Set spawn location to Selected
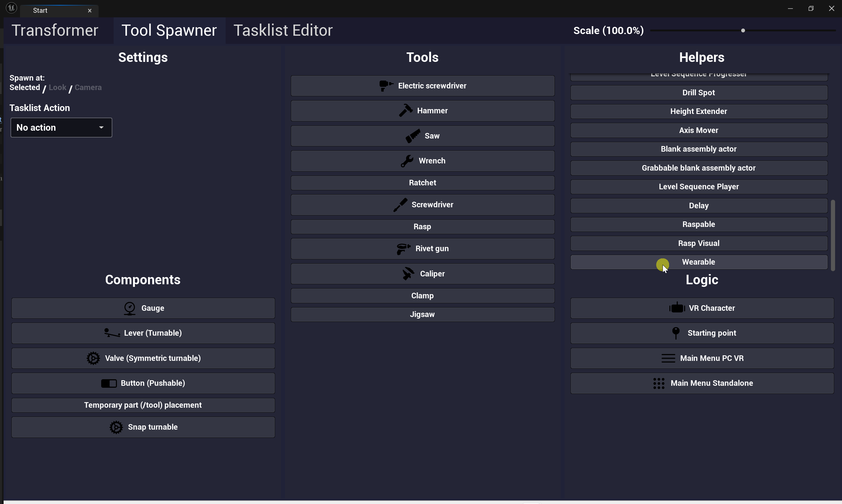The width and height of the screenshot is (842, 504). click(x=25, y=88)
